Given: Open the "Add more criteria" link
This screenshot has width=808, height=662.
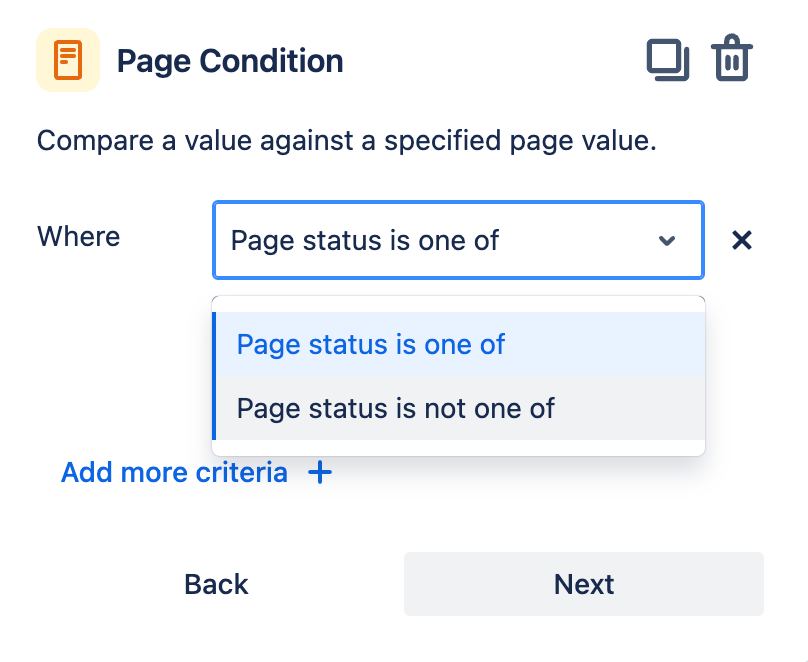Looking at the screenshot, I should (x=173, y=472).
